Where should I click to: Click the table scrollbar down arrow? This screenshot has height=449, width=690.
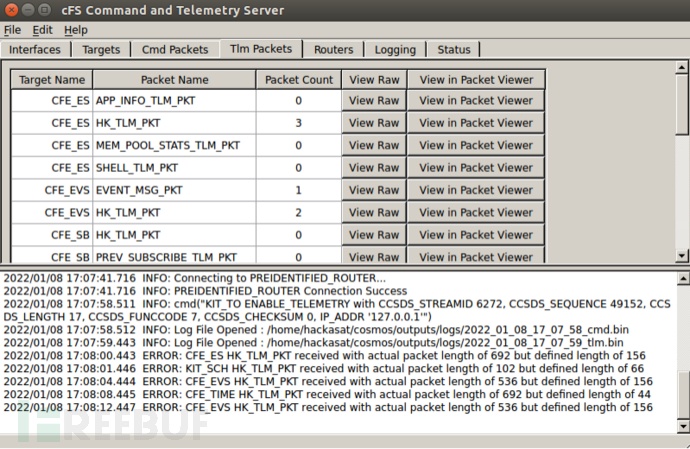[x=682, y=255]
